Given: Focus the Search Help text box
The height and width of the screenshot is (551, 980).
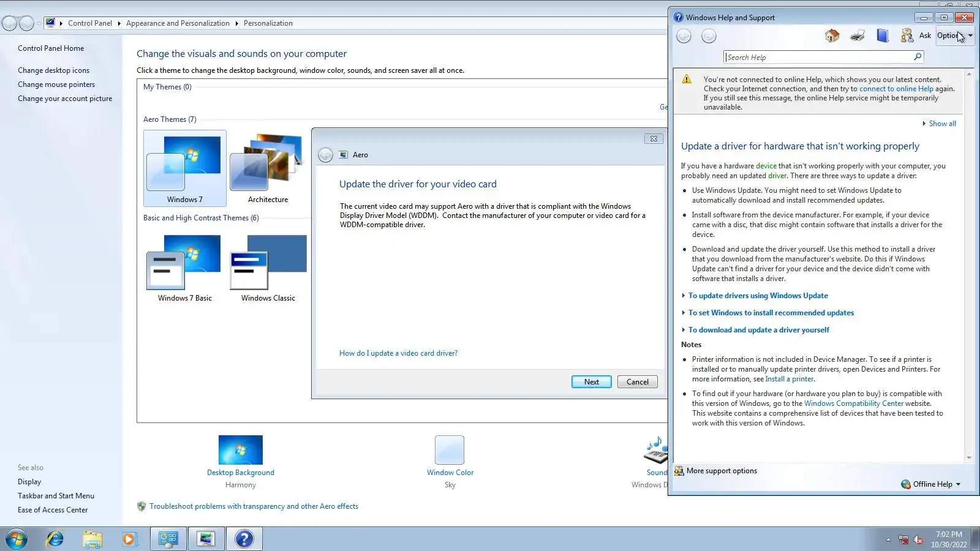Looking at the screenshot, I should click(818, 57).
